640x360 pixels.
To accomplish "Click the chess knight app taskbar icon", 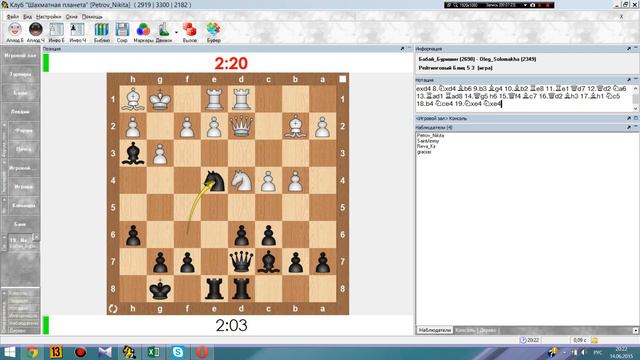I will click(x=129, y=352).
